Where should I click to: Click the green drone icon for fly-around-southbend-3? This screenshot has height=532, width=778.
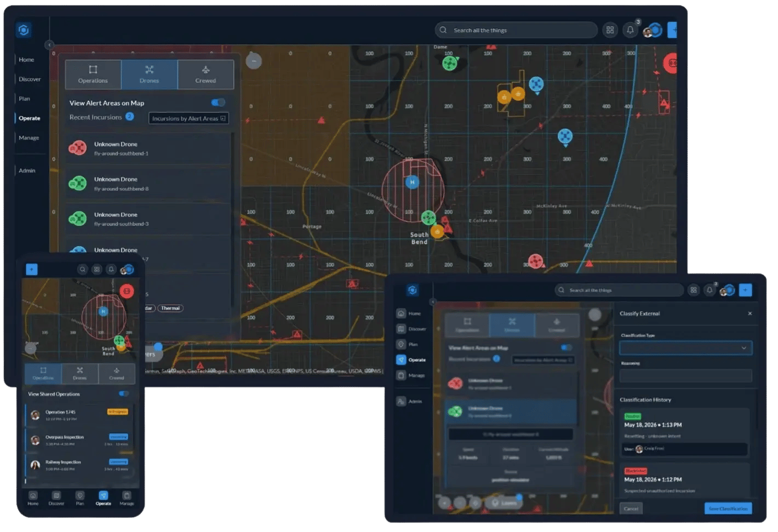[x=78, y=219]
